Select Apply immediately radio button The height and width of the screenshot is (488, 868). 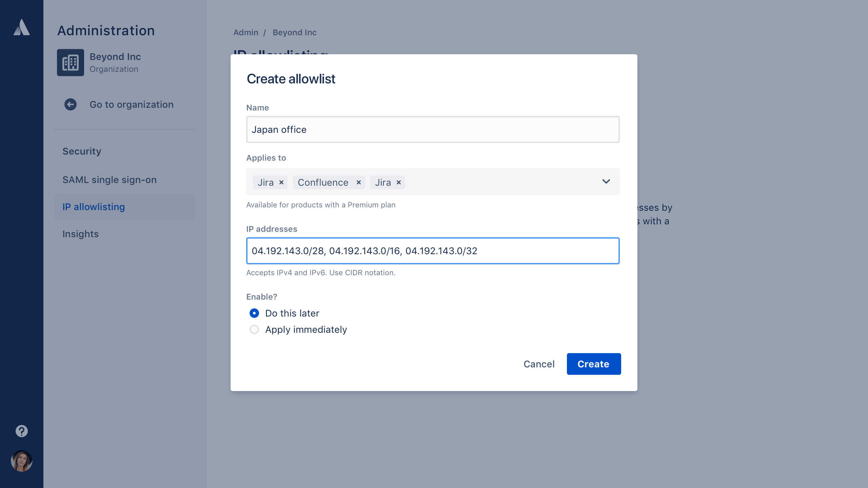tap(255, 329)
